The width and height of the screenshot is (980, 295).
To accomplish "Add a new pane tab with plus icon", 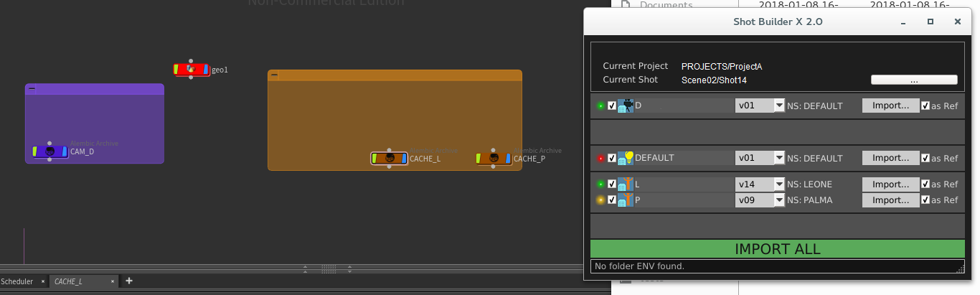I will [x=129, y=281].
